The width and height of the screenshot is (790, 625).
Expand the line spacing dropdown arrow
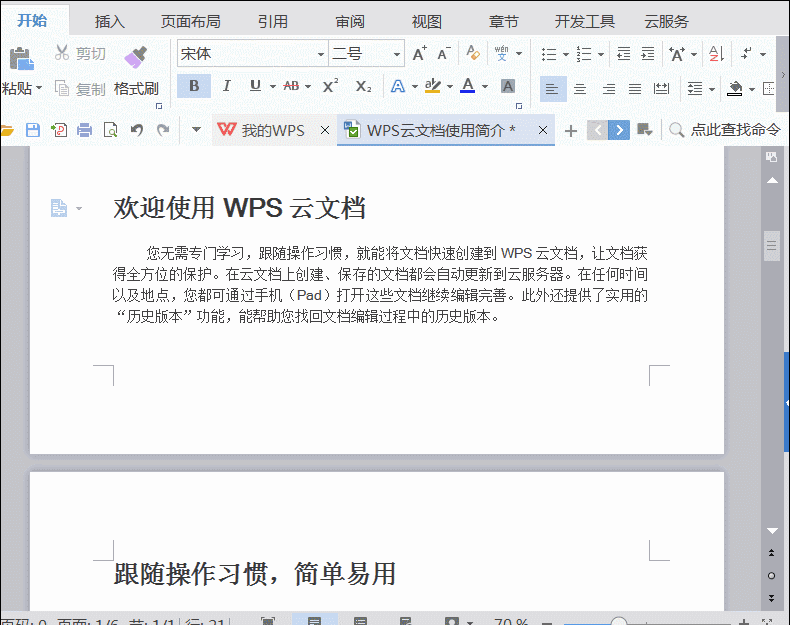[712, 90]
